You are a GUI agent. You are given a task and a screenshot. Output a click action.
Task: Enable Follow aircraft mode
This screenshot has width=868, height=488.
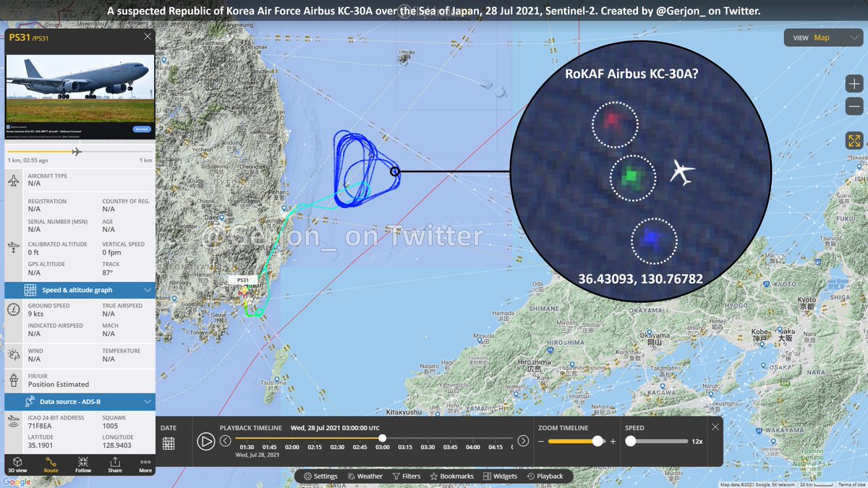pos(82,465)
